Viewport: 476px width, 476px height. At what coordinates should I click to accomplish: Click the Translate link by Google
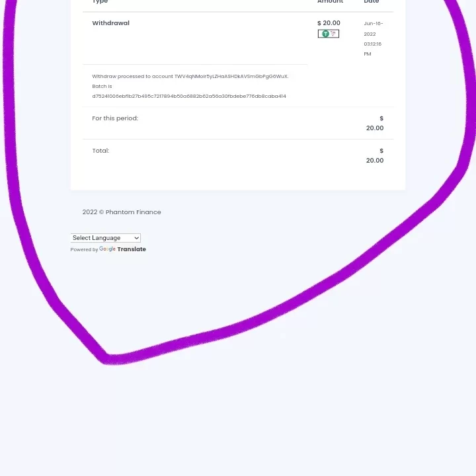point(132,249)
